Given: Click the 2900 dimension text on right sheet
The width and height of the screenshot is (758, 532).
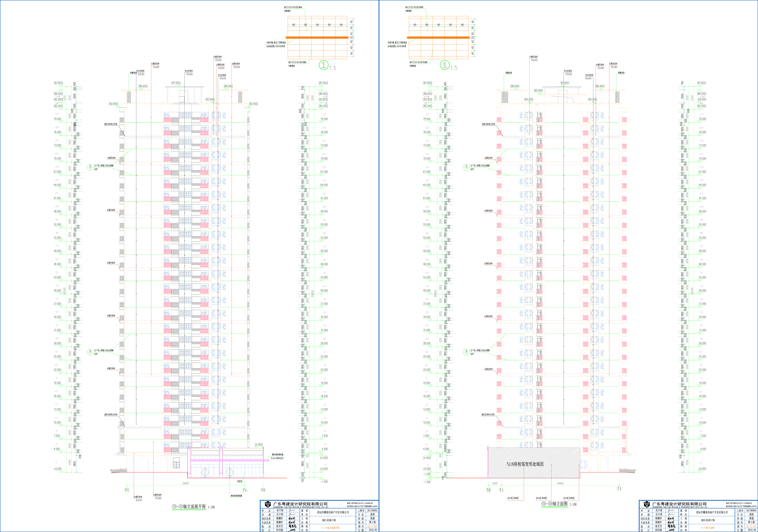Looking at the screenshot, I should click(495, 484).
